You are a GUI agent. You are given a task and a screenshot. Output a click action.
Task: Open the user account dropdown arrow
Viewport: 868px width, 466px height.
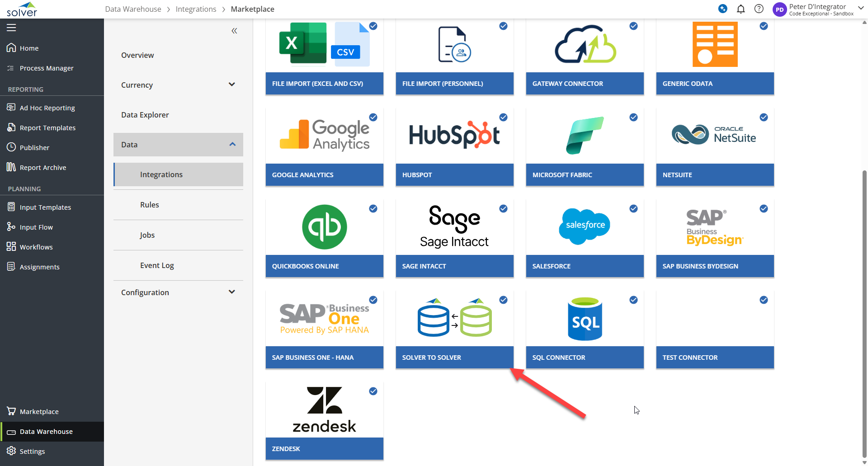(x=861, y=8)
